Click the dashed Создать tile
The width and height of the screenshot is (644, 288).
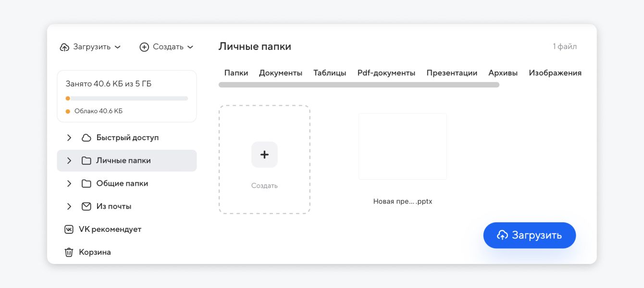pyautogui.click(x=264, y=158)
